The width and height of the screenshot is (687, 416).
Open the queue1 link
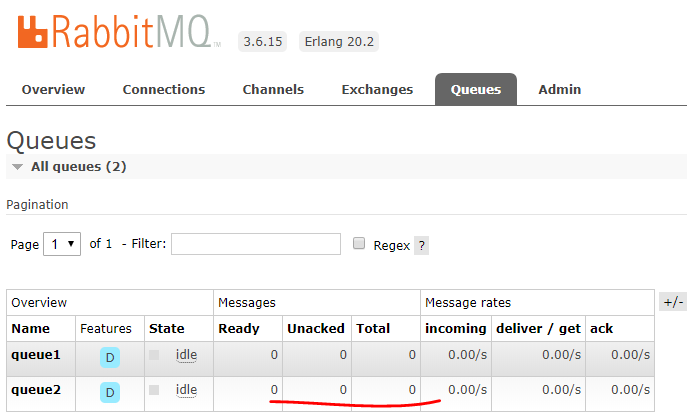tap(36, 355)
